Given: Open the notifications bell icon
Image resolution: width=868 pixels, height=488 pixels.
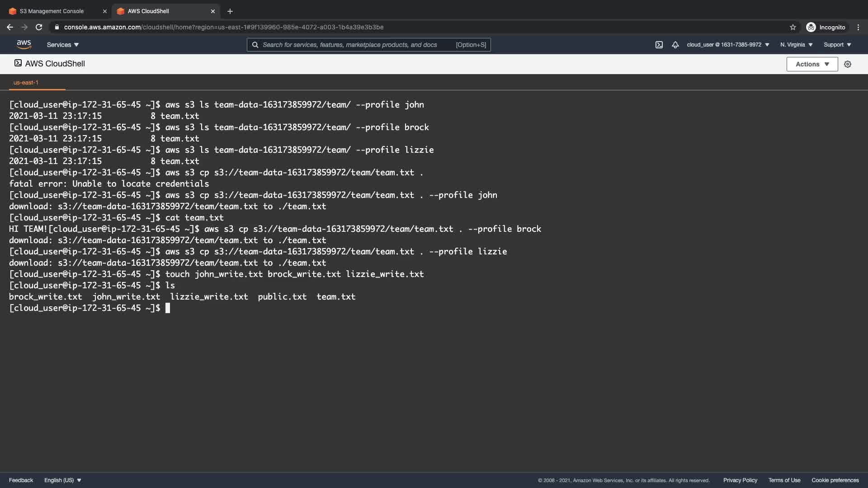Looking at the screenshot, I should pyautogui.click(x=675, y=45).
